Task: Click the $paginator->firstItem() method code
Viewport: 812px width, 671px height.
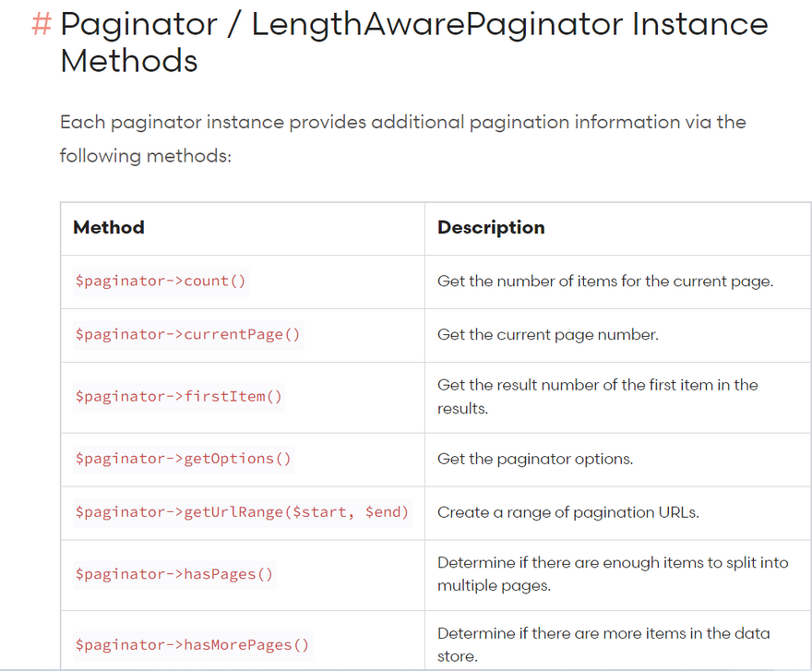Action: (x=179, y=397)
